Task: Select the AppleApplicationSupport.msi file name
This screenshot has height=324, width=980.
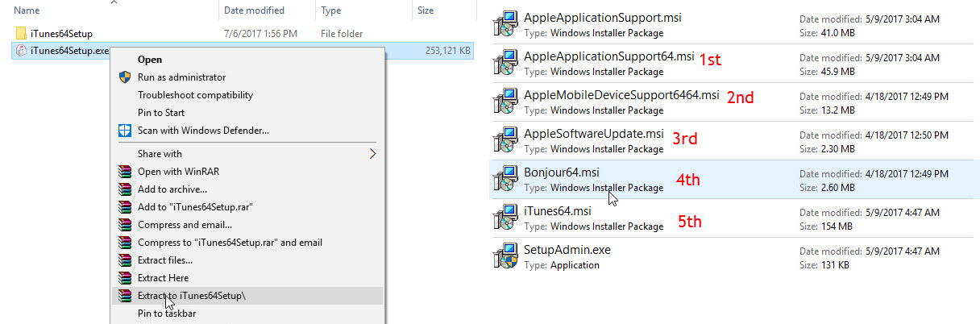Action: (603, 17)
